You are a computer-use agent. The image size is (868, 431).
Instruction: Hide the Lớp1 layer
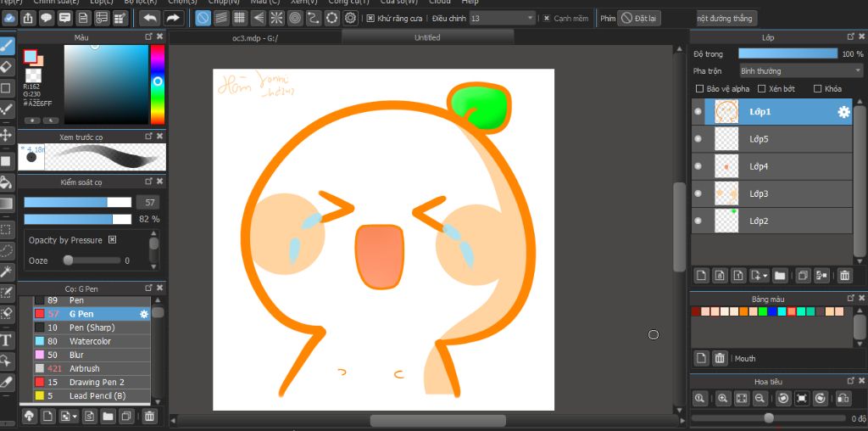point(698,112)
